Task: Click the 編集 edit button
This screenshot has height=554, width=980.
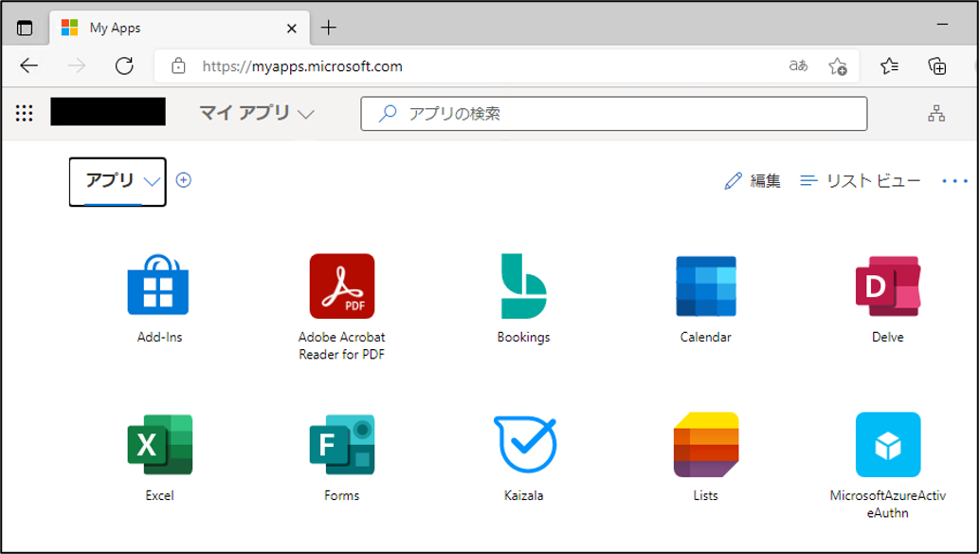Action: (x=753, y=181)
